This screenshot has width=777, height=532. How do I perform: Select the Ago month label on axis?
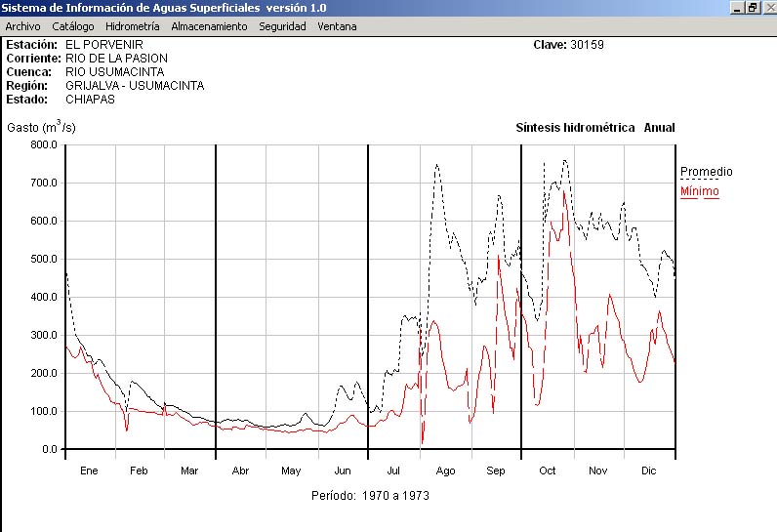coord(445,471)
